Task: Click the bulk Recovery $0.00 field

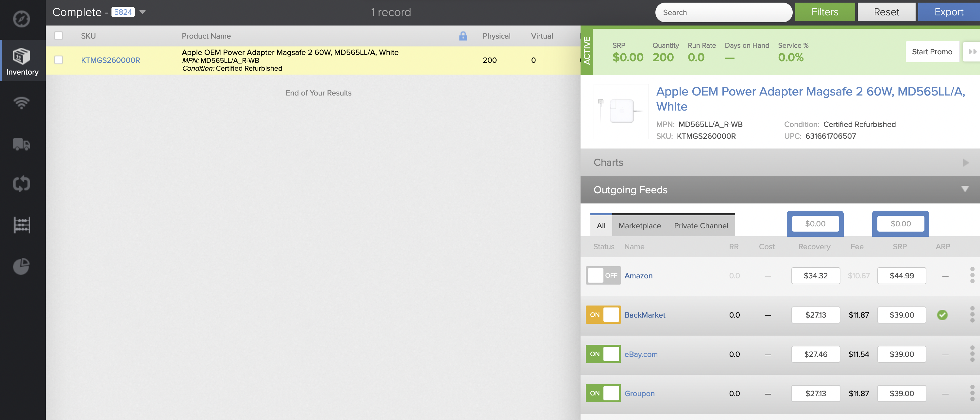Action: [815, 223]
